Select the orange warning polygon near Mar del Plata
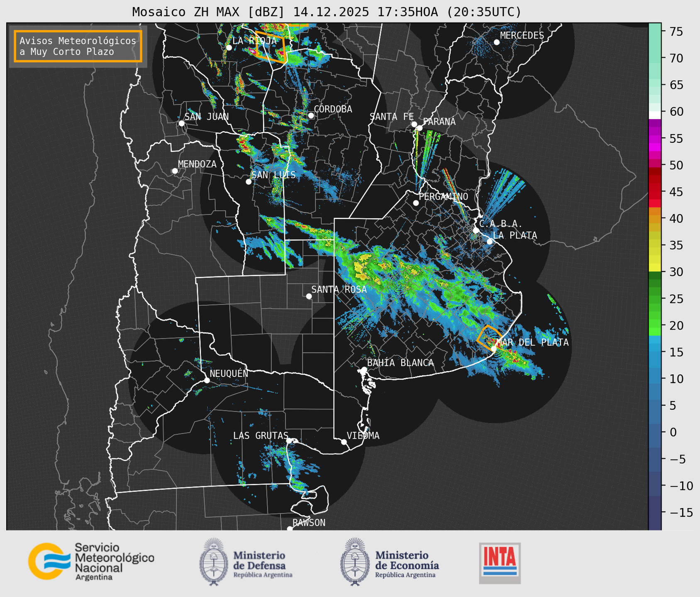Viewport: 700px width, 597px height. (x=489, y=337)
